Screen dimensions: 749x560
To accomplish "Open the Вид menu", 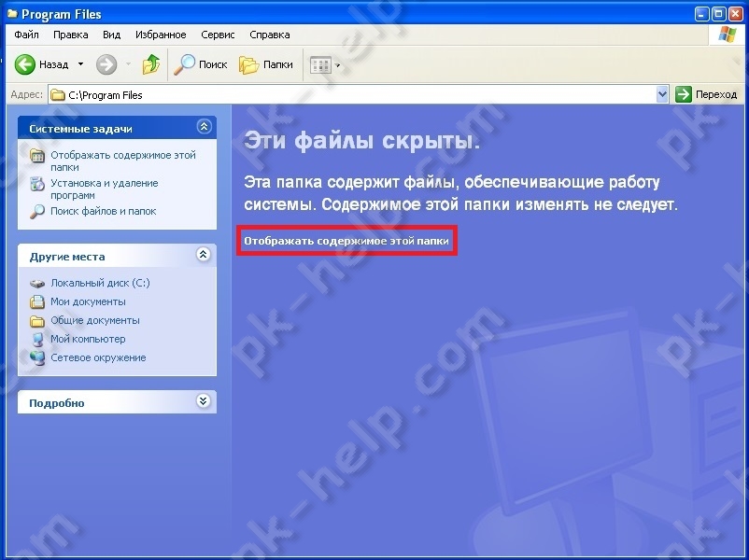I will 111,35.
